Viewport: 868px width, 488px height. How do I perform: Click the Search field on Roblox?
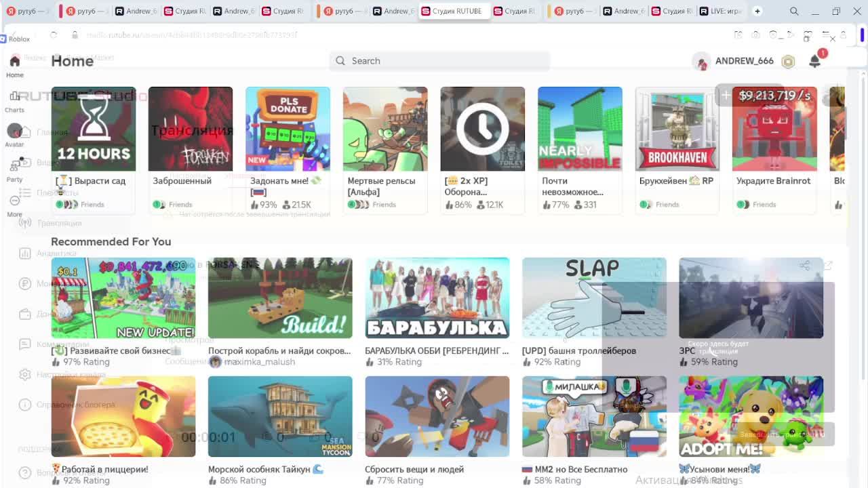(x=439, y=61)
